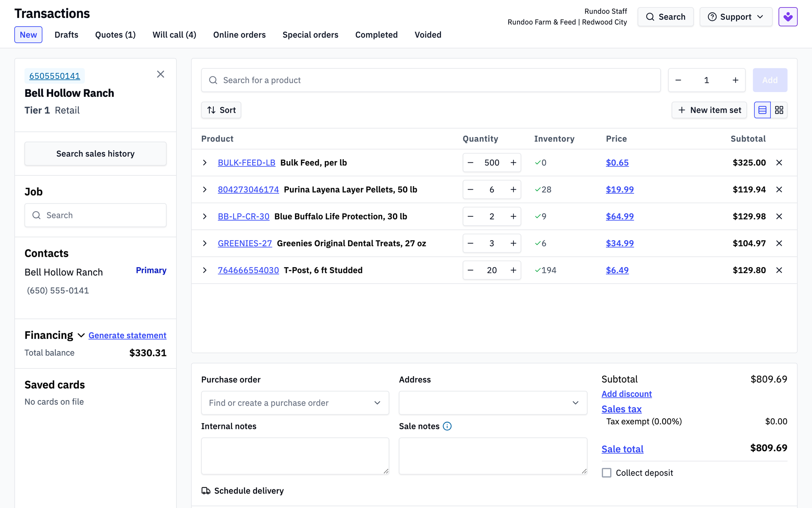
Task: Go to the Drafts tab
Action: click(x=66, y=35)
